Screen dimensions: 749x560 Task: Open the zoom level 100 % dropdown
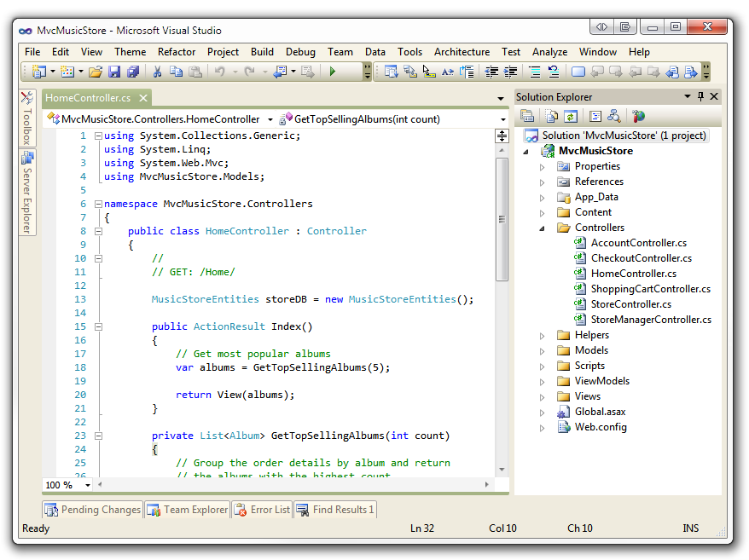point(90,485)
